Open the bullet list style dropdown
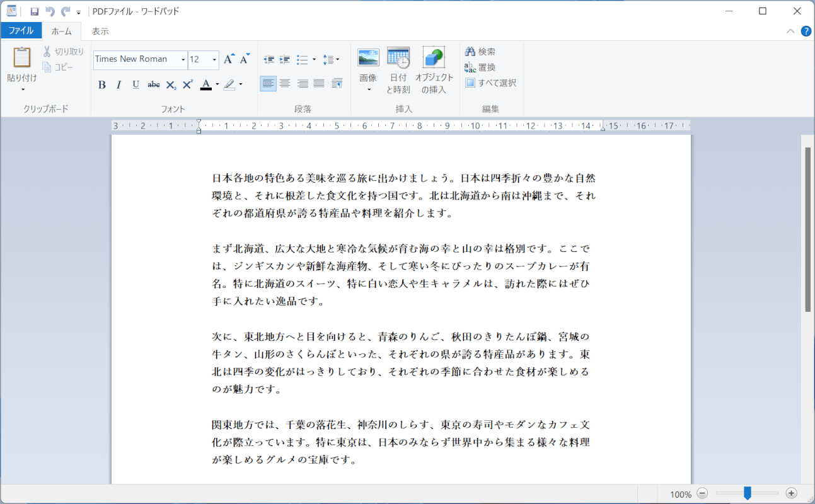 click(x=314, y=60)
